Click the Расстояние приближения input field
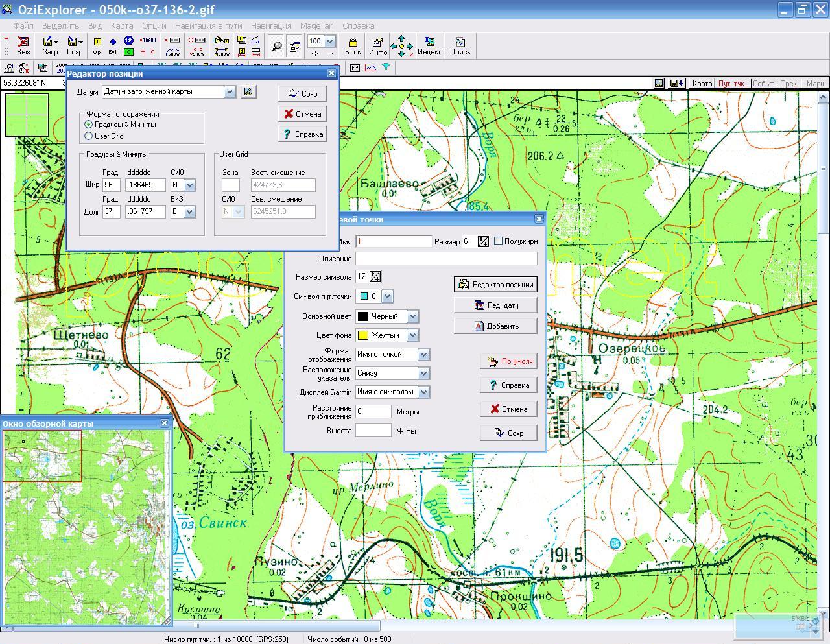Viewport: 830px width, 644px height. click(373, 411)
